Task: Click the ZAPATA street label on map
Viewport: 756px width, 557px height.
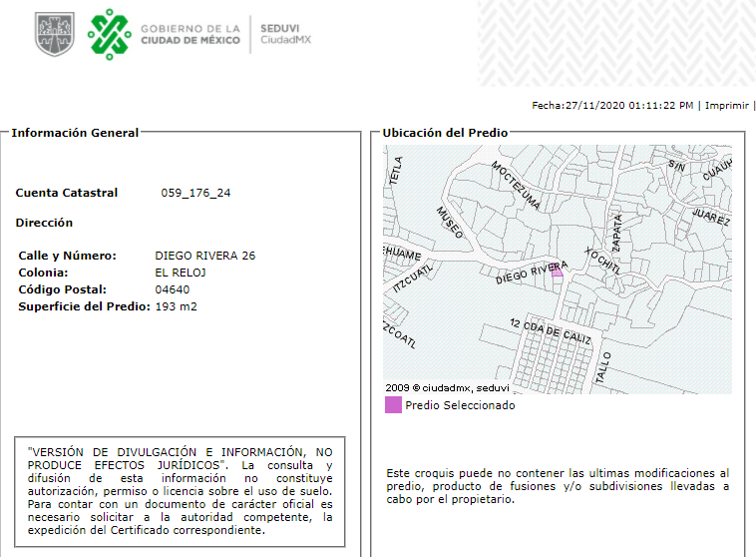Action: pos(616,234)
